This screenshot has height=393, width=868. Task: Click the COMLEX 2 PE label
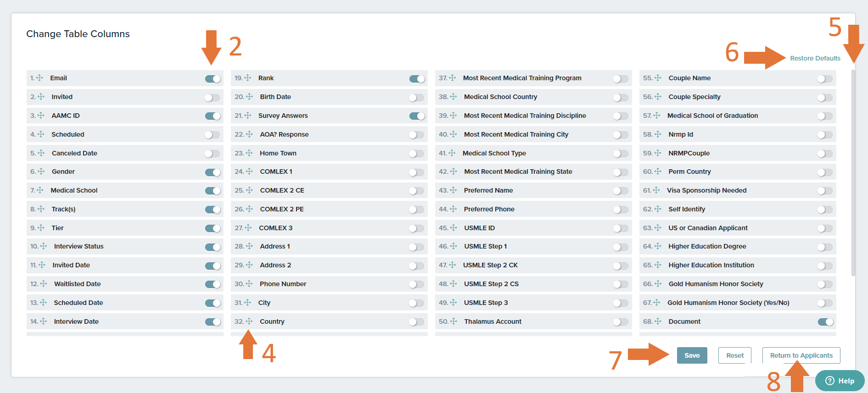[282, 209]
